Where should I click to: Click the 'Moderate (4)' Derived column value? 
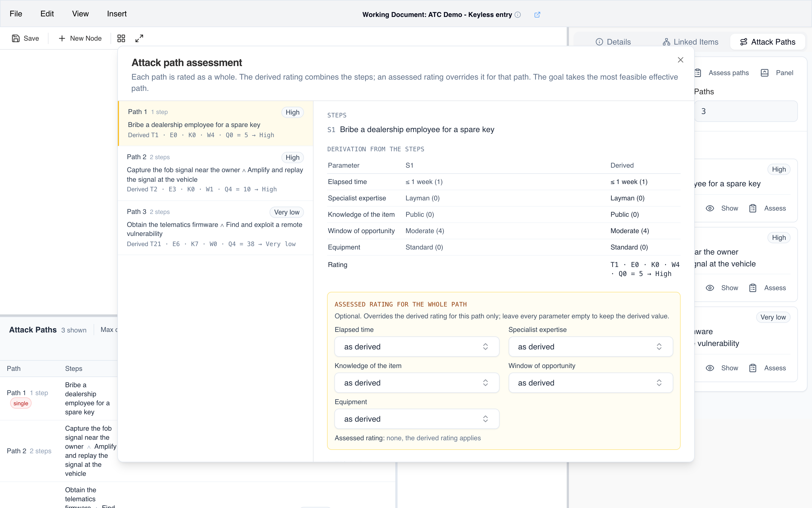630,231
